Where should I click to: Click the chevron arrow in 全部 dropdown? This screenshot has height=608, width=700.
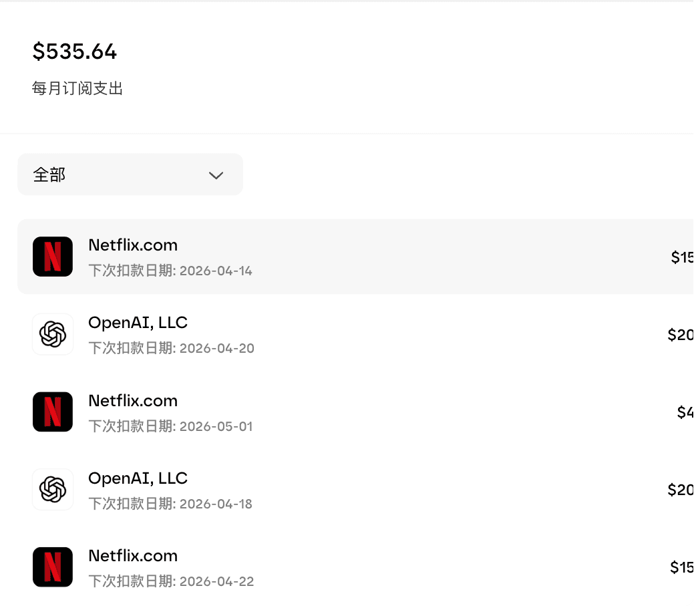216,176
